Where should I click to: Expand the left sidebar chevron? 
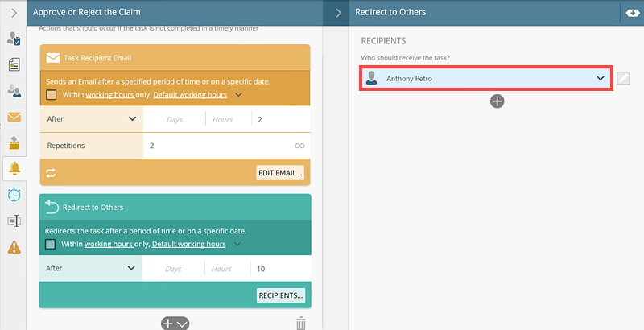point(14,13)
